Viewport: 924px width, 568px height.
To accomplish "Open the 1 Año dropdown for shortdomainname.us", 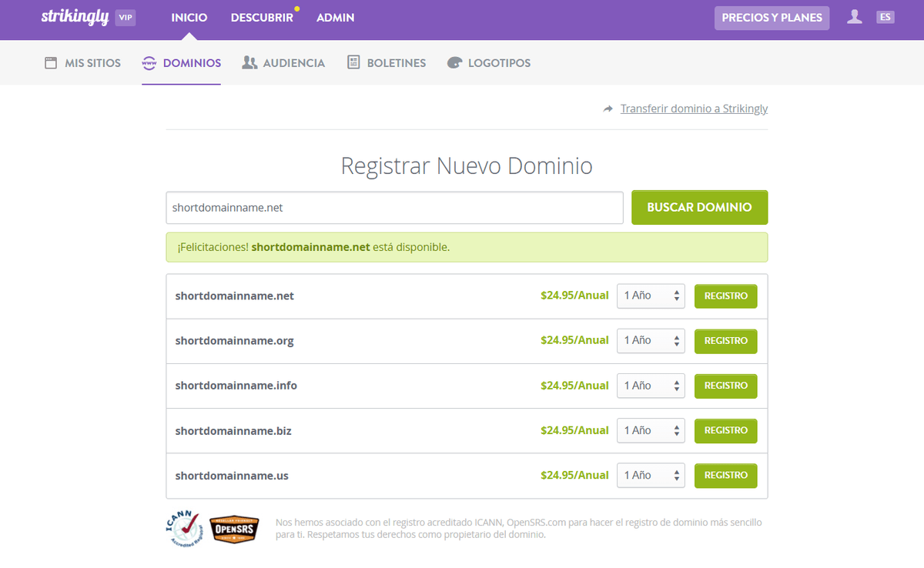I will pos(651,475).
